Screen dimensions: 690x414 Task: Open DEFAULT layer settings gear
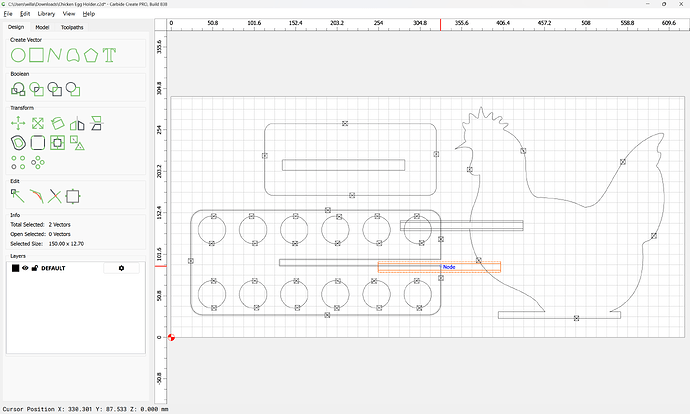pyautogui.click(x=122, y=268)
